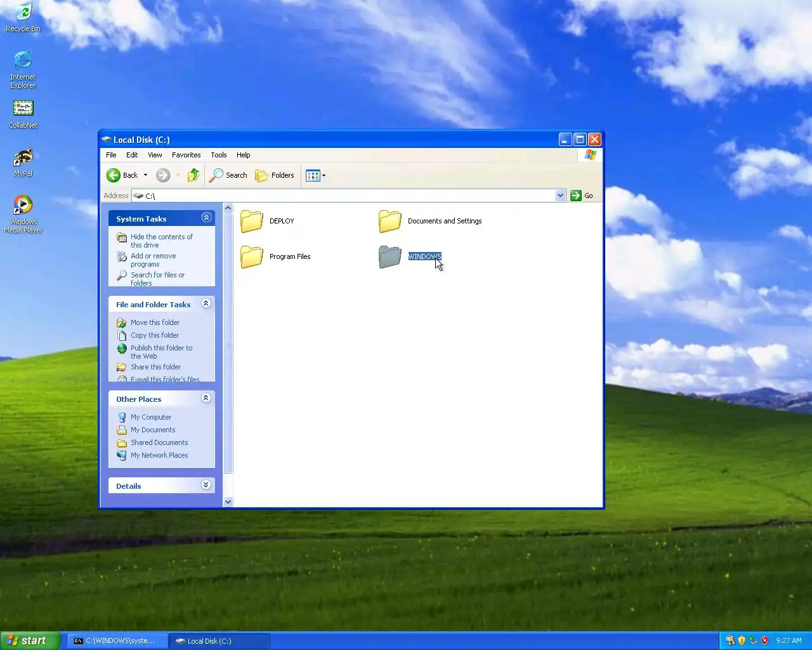Toggle the Folders tree pane
The image size is (812, 650).
coord(275,175)
